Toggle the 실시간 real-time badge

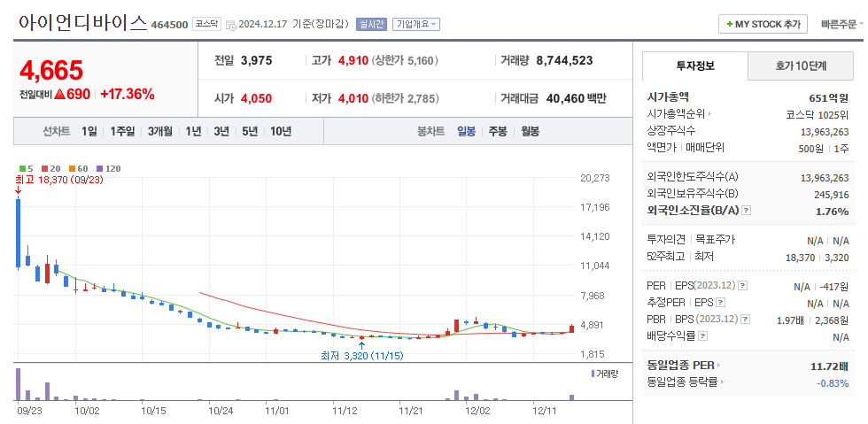(372, 25)
